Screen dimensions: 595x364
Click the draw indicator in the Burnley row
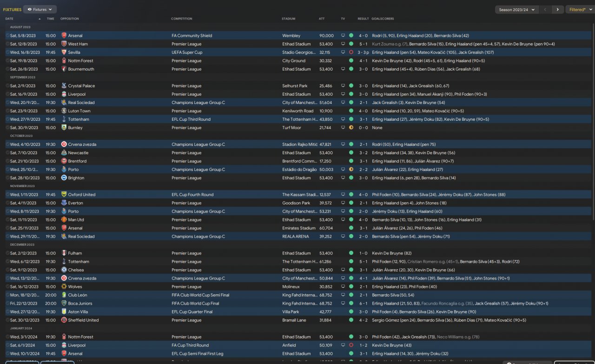(351, 127)
